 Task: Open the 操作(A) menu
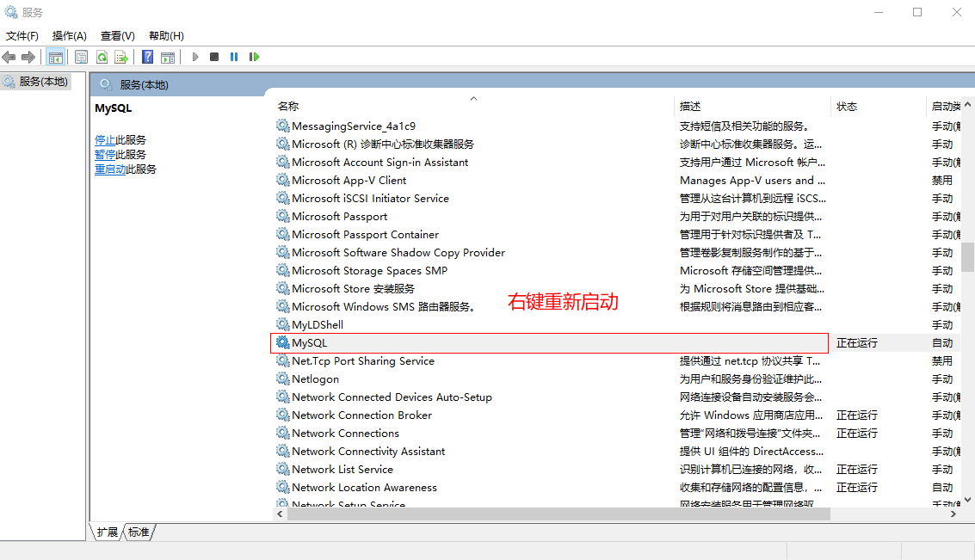[69, 36]
